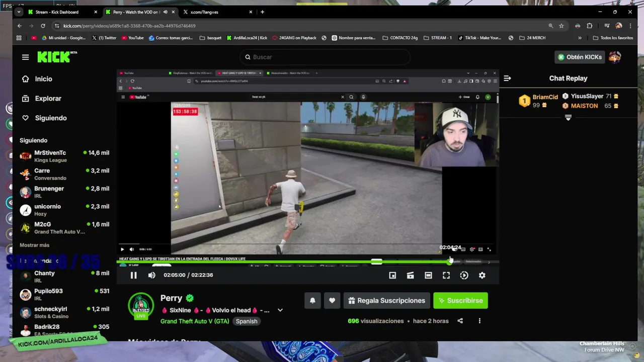Open Carre channel in sidebar
The image size is (644, 362).
pyautogui.click(x=64, y=174)
